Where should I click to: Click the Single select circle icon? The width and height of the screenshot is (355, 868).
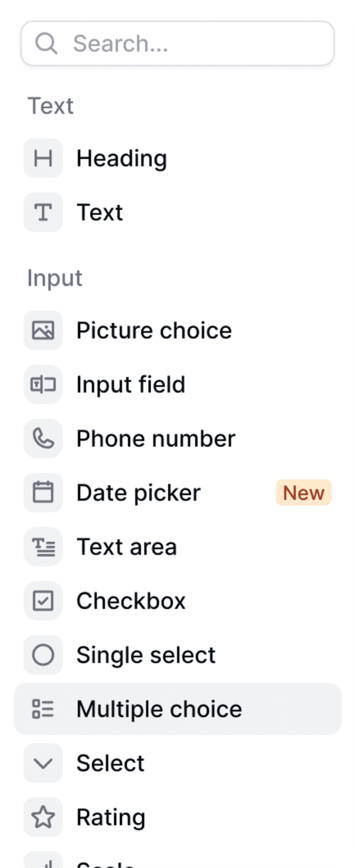(43, 655)
